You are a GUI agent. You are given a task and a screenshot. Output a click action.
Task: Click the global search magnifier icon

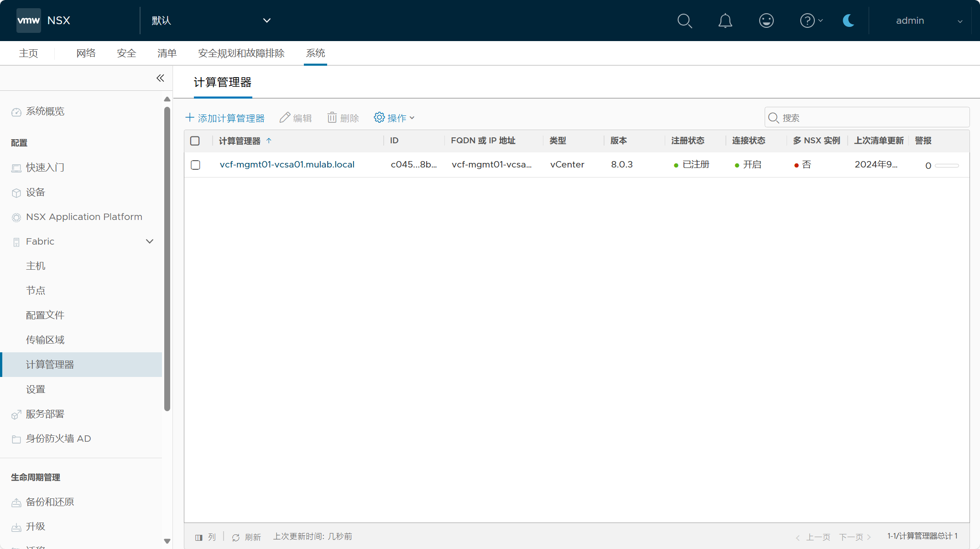point(684,21)
